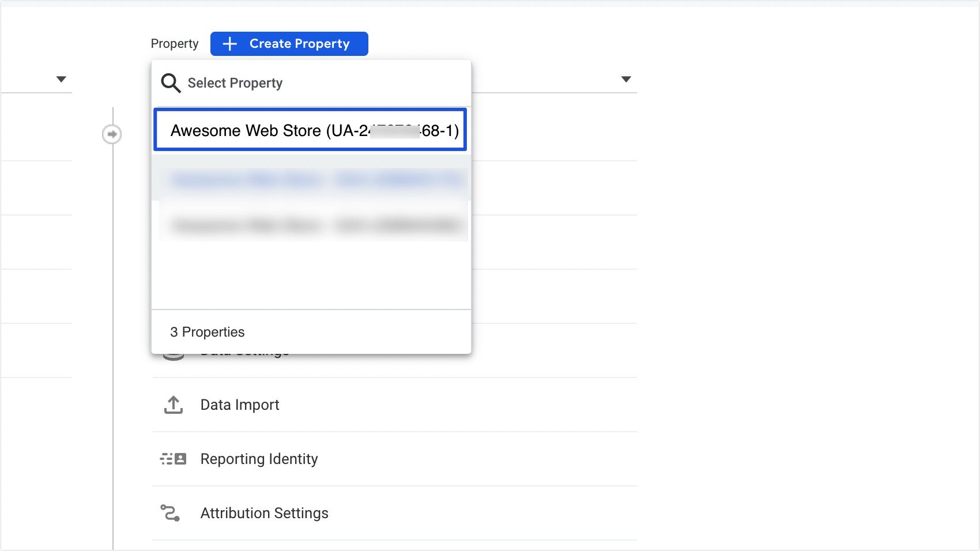The height and width of the screenshot is (551, 980).
Task: Click the Reporting Identity icon
Action: click(173, 459)
